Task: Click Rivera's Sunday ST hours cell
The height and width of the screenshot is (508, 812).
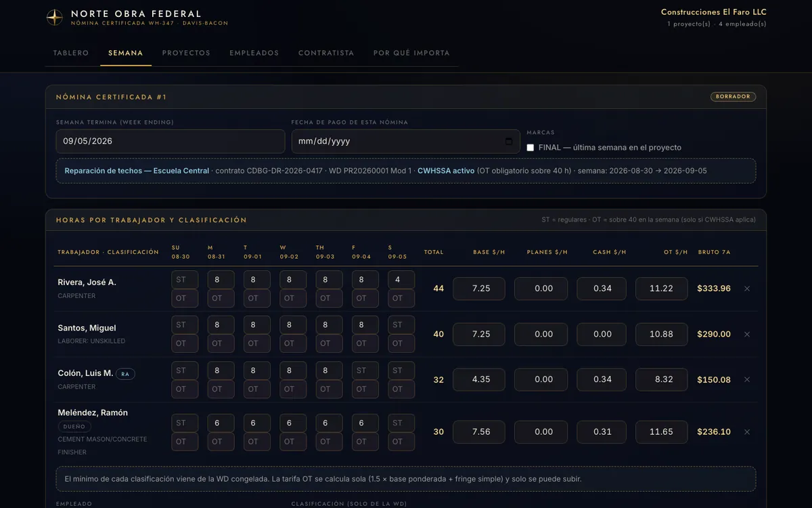Action: coord(185,280)
